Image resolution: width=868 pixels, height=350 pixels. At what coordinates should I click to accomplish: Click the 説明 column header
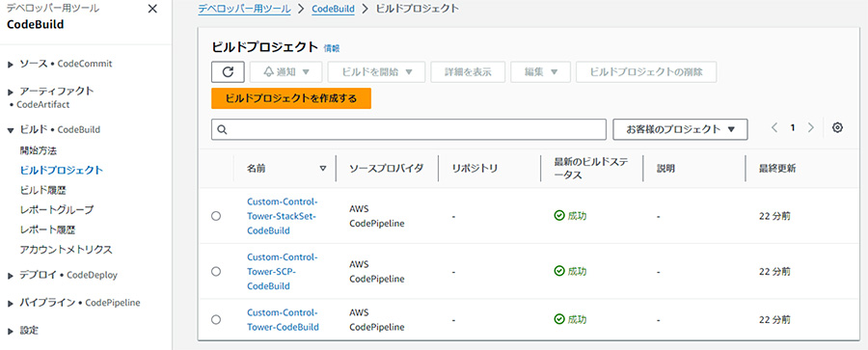point(665,169)
